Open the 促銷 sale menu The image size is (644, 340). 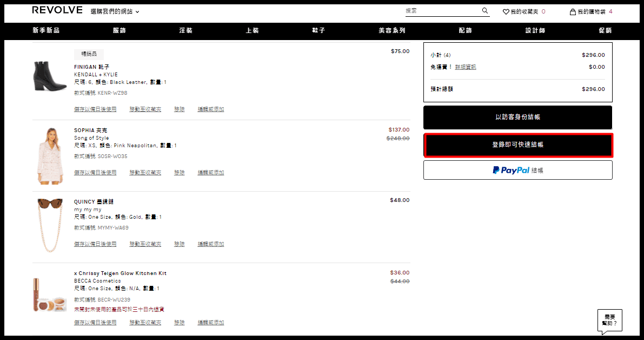(605, 31)
